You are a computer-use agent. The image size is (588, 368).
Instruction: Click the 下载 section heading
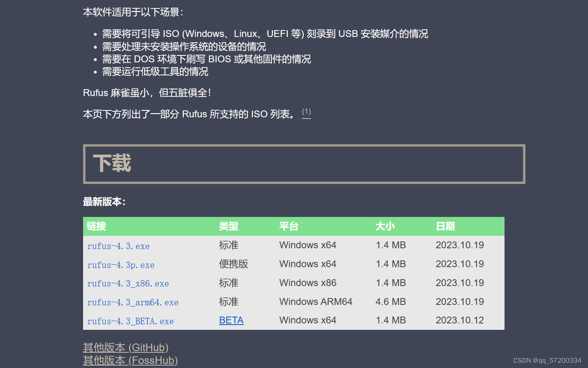click(112, 163)
